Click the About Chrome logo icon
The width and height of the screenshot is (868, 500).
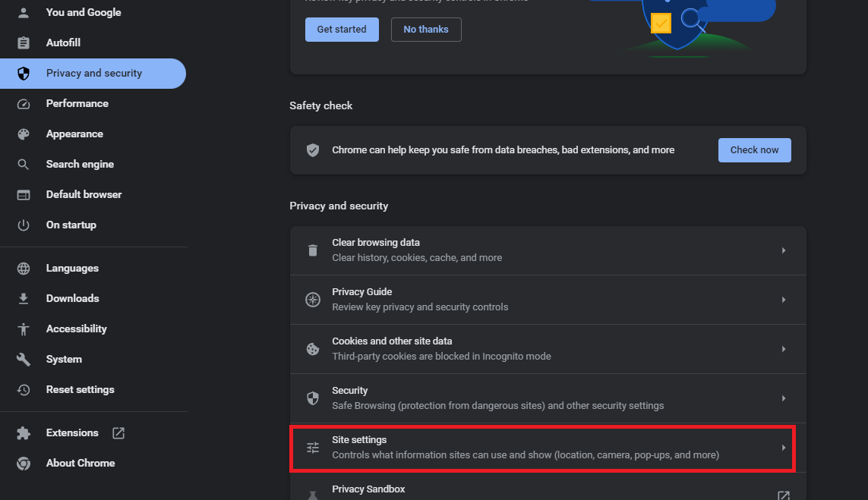point(24,464)
